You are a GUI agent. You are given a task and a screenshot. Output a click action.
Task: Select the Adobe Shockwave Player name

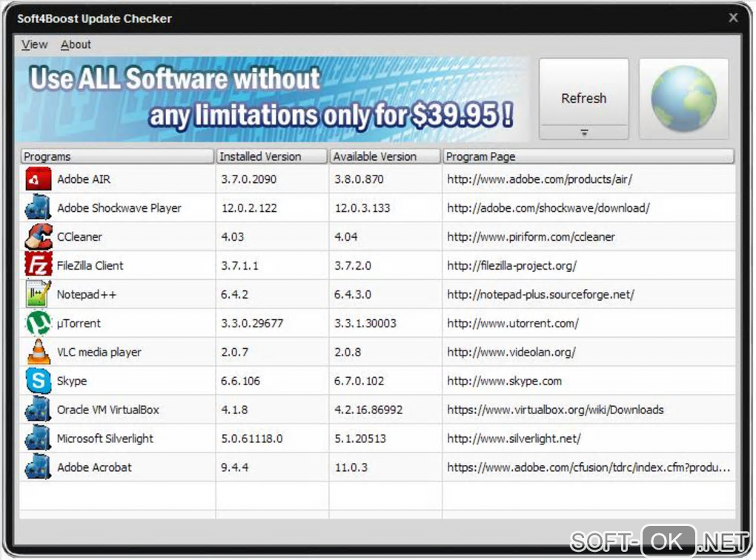pos(119,207)
